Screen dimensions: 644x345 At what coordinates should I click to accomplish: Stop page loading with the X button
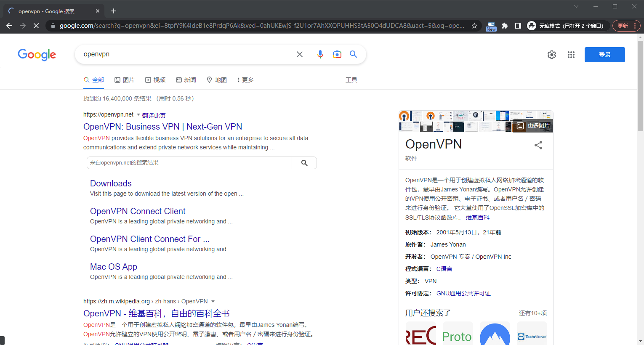tap(36, 26)
